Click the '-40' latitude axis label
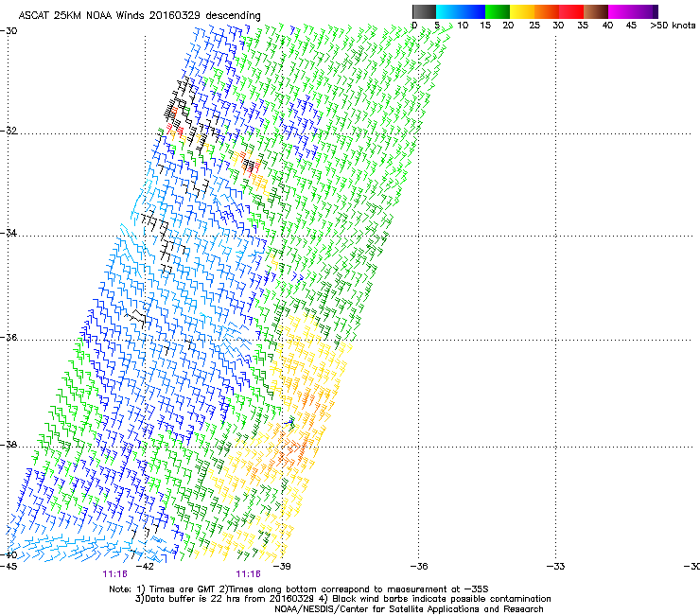700x615 pixels. 9,554
